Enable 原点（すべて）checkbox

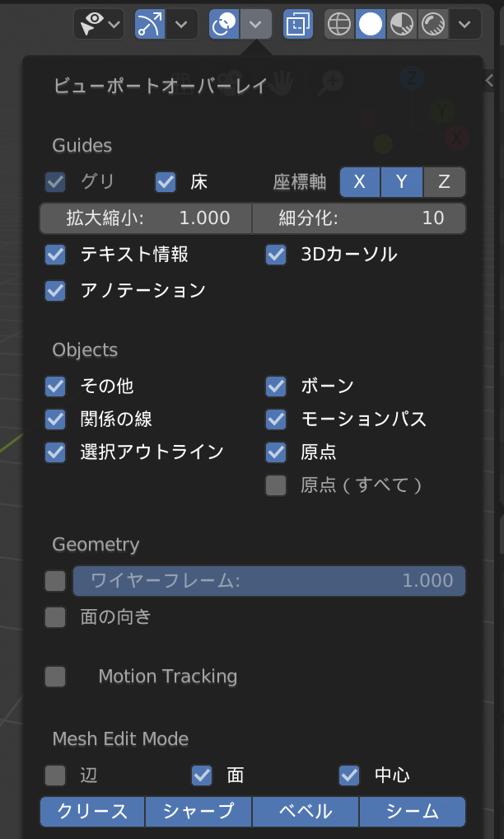(x=276, y=485)
